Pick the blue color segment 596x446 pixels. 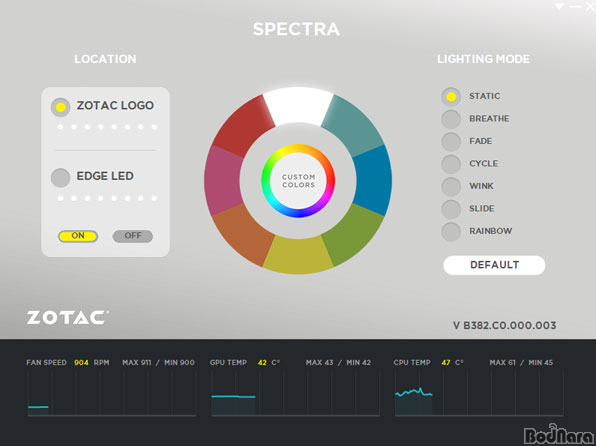[x=372, y=180]
